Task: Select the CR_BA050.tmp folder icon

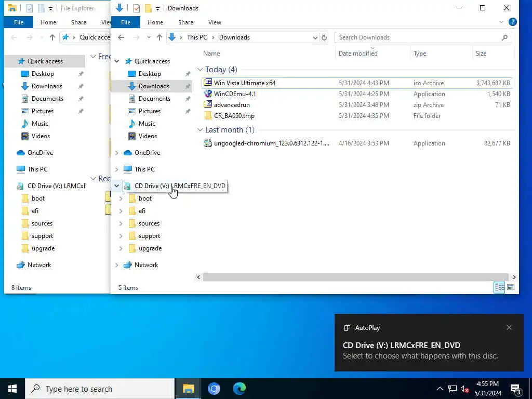Action: tap(208, 116)
